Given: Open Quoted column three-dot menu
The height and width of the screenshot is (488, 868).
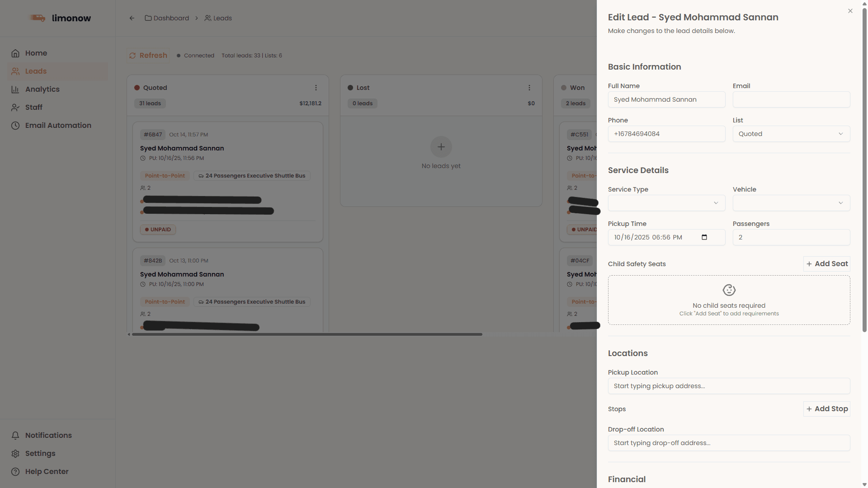Looking at the screenshot, I should click(316, 88).
